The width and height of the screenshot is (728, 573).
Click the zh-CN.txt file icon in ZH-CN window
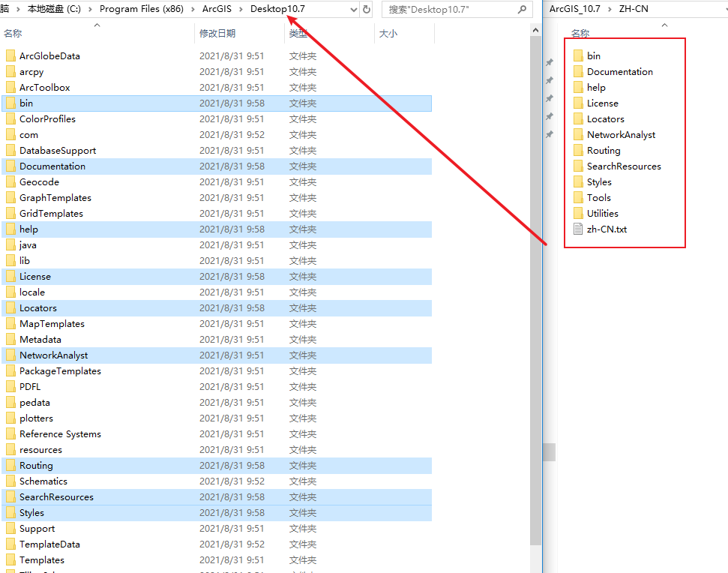point(578,229)
